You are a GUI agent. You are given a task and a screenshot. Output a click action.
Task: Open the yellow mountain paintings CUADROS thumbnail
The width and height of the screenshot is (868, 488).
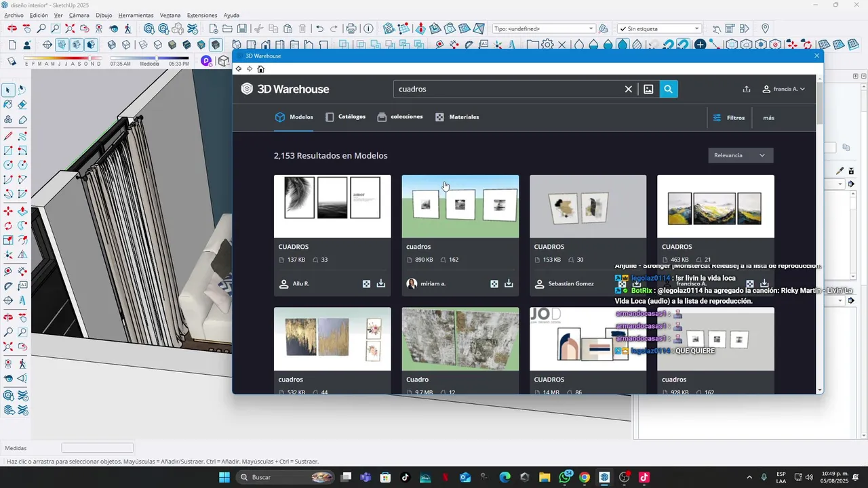[x=715, y=206]
